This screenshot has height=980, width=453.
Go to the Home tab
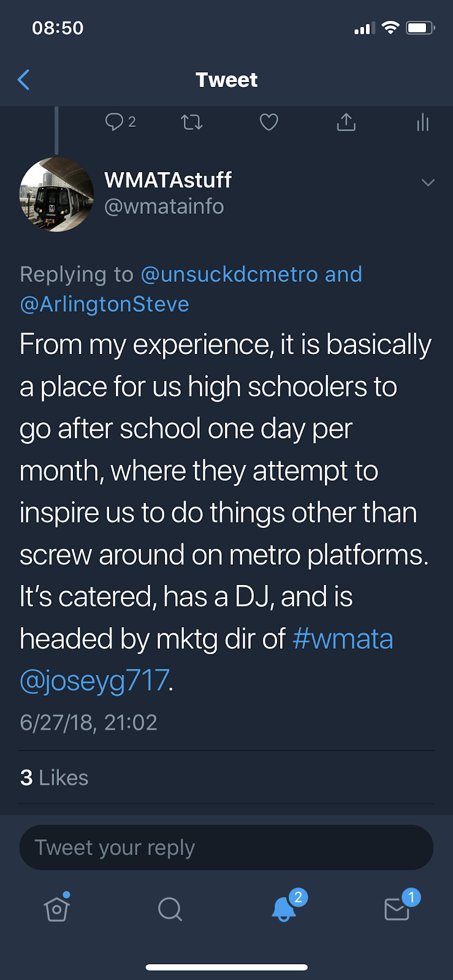pos(56,909)
